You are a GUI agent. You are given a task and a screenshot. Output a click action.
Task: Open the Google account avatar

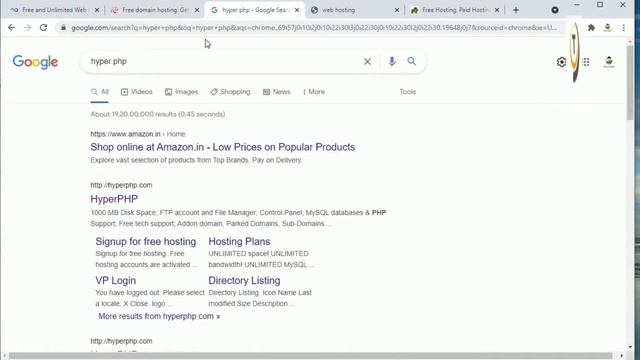pyautogui.click(x=609, y=62)
